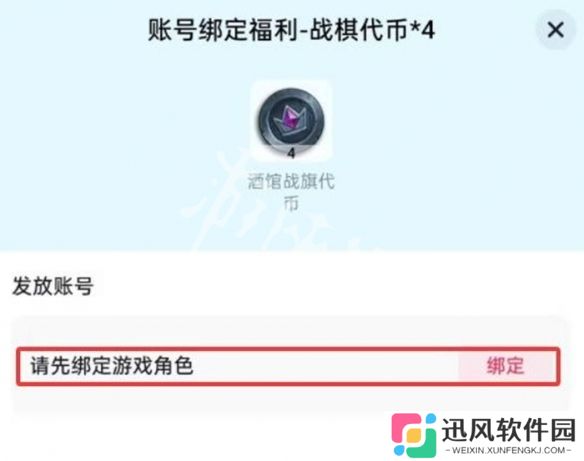Close the account binding reward dialog

coord(555,29)
